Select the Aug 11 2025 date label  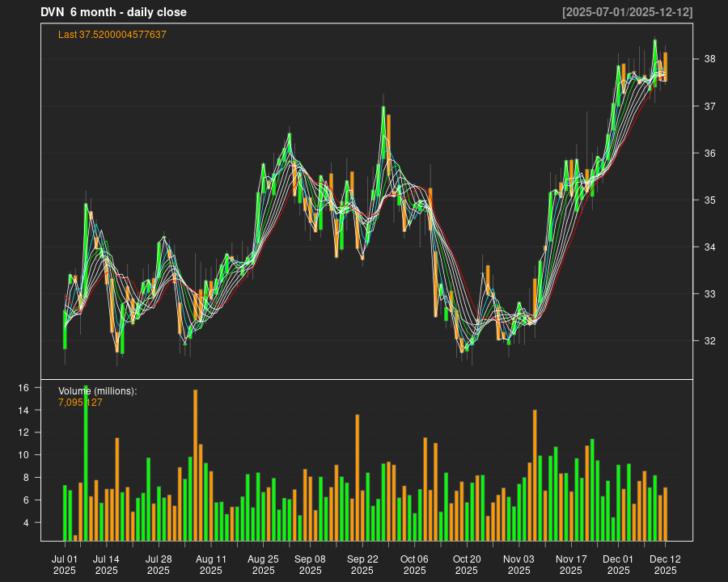pos(210,564)
